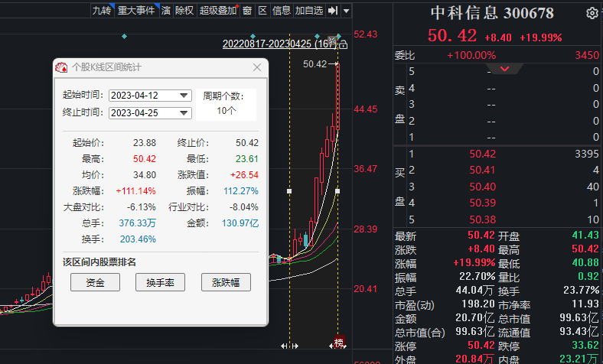Click the 市净率 11.93 value
This screenshot has height=364, width=603.
tap(585, 304)
